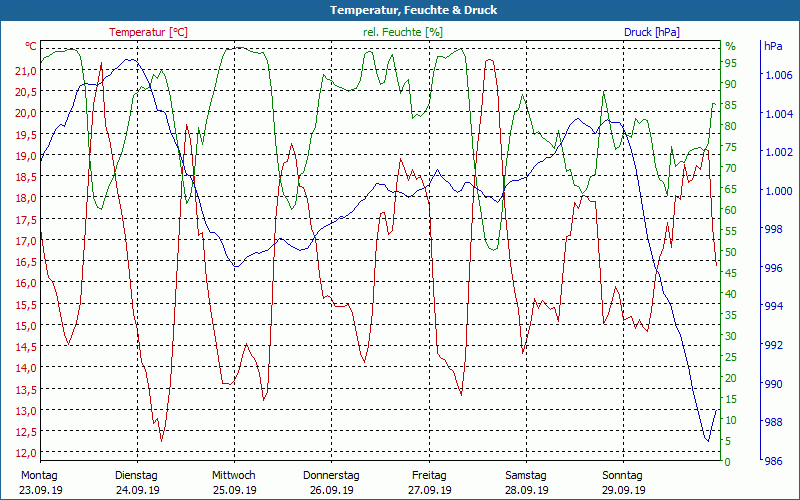This screenshot has width=800, height=500.
Task: Select the green "rel. Feuchte [%]" legend label
Action: point(402,32)
